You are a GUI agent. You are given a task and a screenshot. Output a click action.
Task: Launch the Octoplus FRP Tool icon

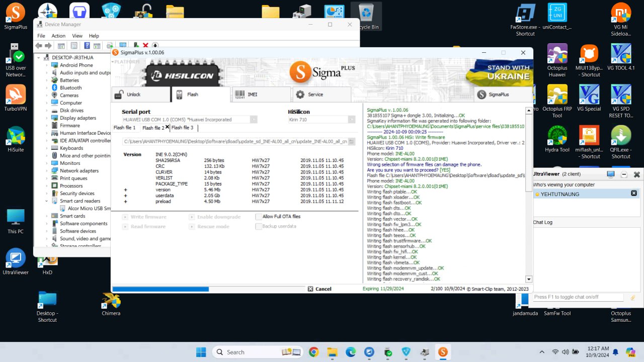click(557, 101)
